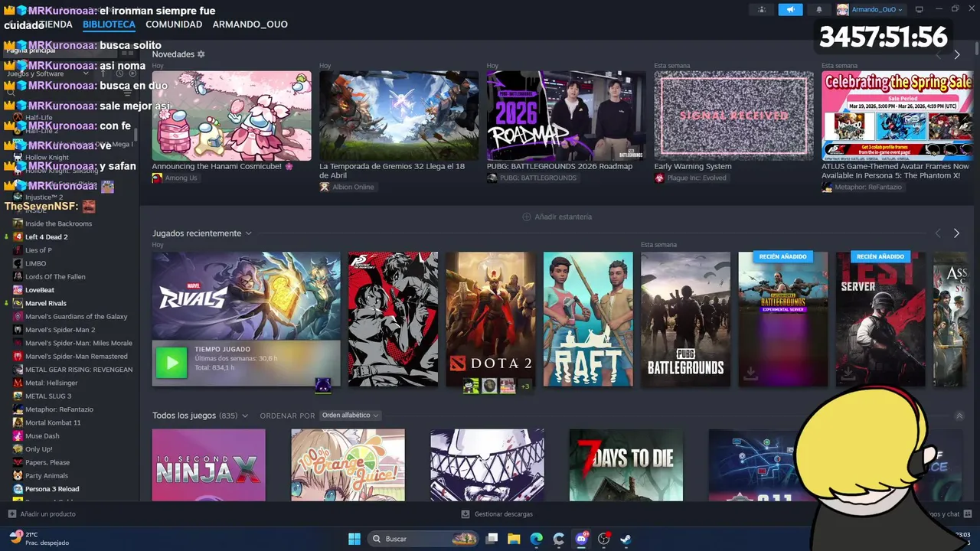The height and width of the screenshot is (551, 980).
Task: Switch to Big Picture mode monitor icon
Action: [919, 9]
